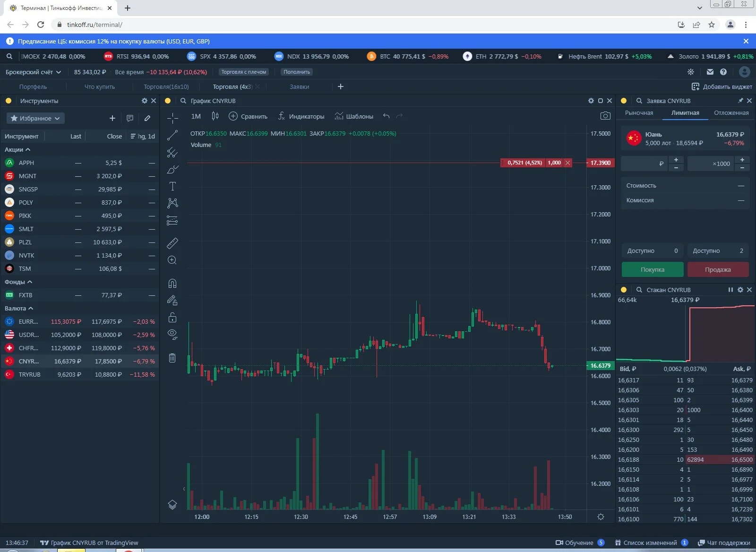Open the 1М timeframe selector
This screenshot has height=552, width=756.
(196, 116)
